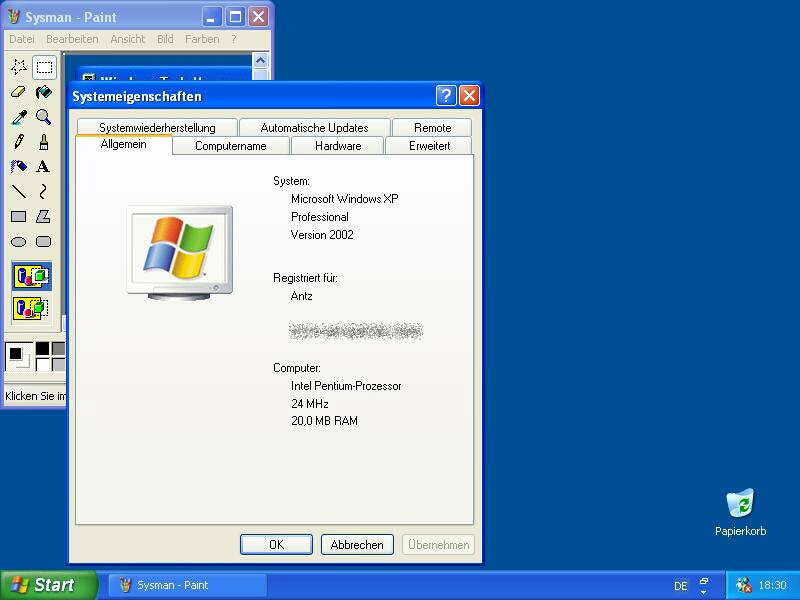Choose the Fill bucket tool in Paint
The width and height of the screenshot is (800, 600).
(x=44, y=92)
